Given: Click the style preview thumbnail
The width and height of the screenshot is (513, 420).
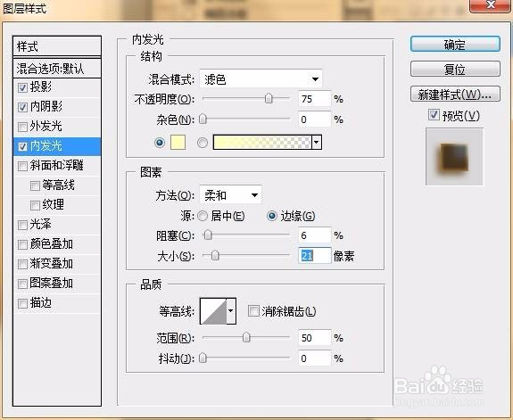Looking at the screenshot, I should pos(454,157).
